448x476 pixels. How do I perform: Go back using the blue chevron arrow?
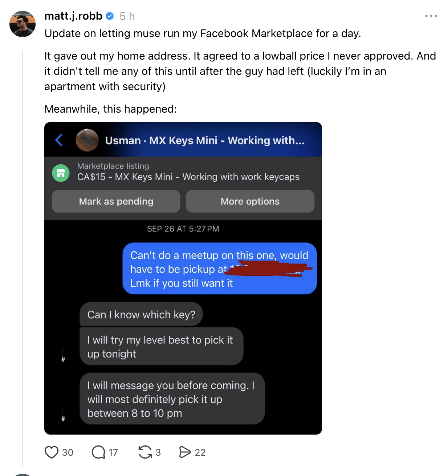[x=59, y=140]
